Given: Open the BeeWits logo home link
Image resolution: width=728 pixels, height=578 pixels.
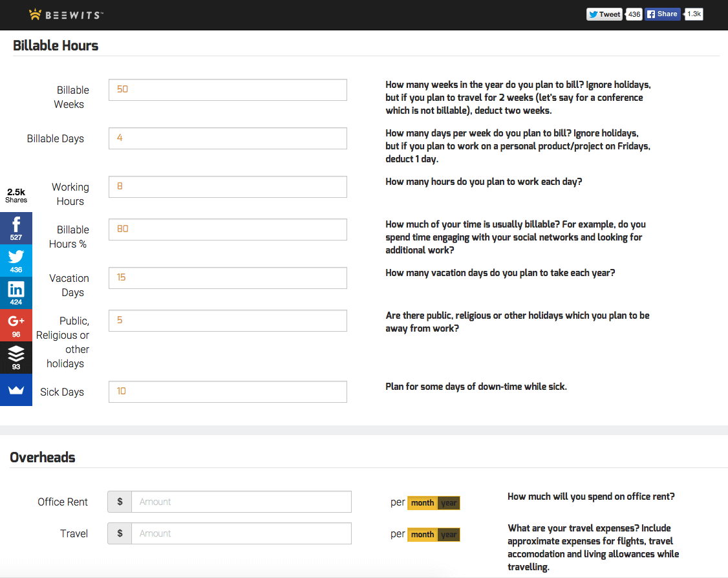Looking at the screenshot, I should [67, 15].
